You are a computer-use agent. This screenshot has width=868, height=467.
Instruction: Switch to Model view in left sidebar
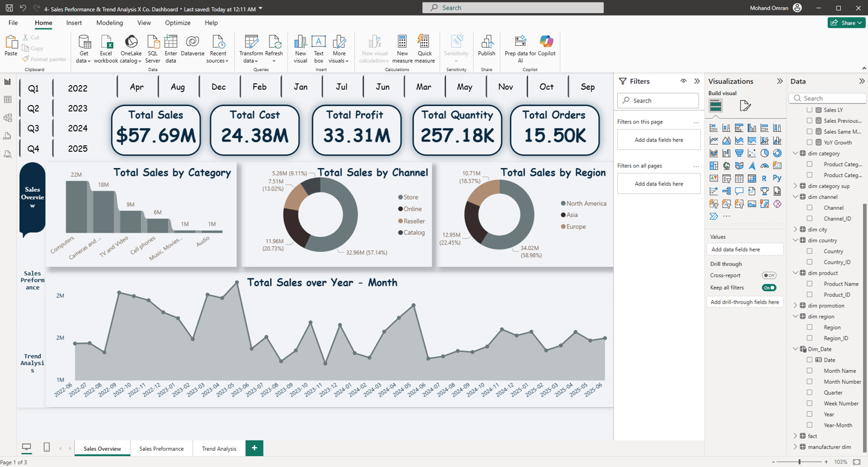coord(8,118)
